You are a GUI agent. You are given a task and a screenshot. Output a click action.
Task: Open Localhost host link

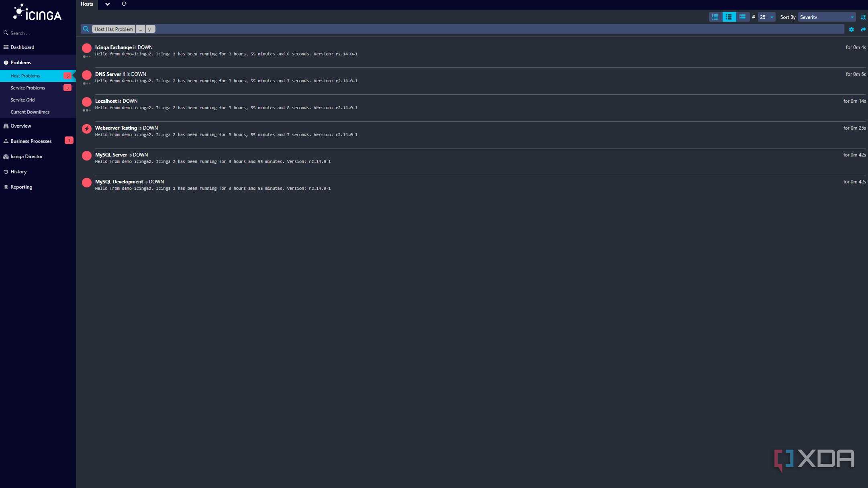point(106,101)
